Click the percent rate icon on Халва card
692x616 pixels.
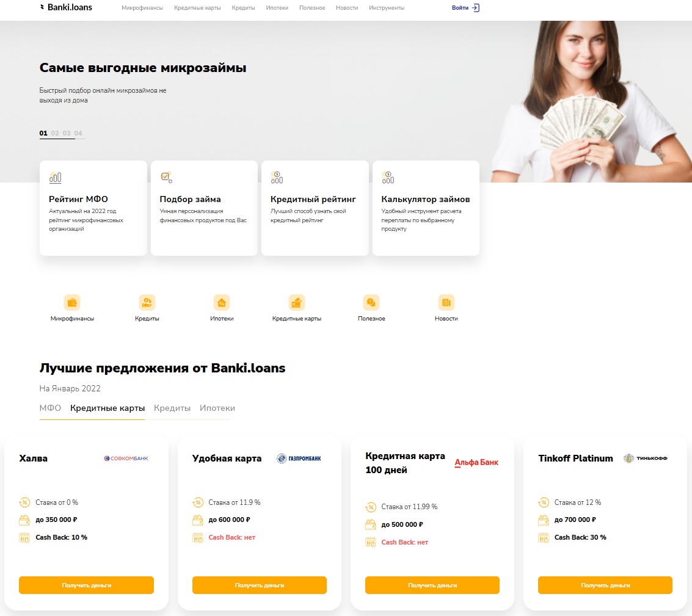(24, 502)
